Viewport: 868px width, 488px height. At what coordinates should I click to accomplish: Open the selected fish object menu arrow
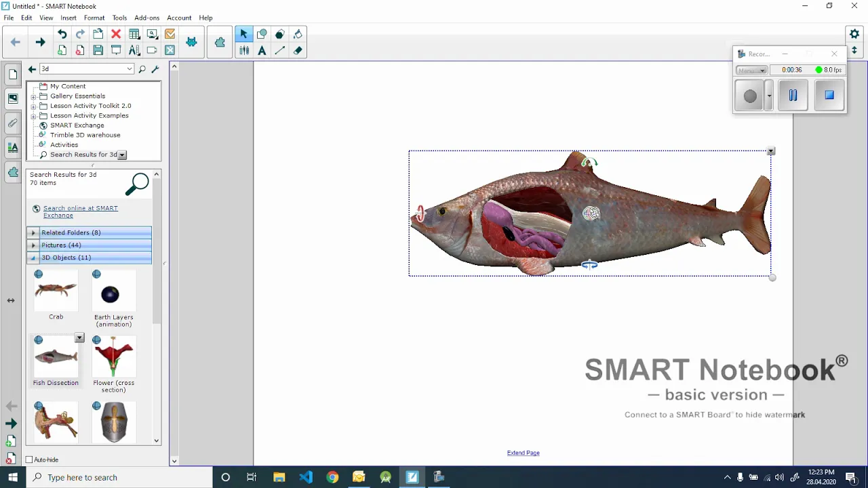(771, 151)
